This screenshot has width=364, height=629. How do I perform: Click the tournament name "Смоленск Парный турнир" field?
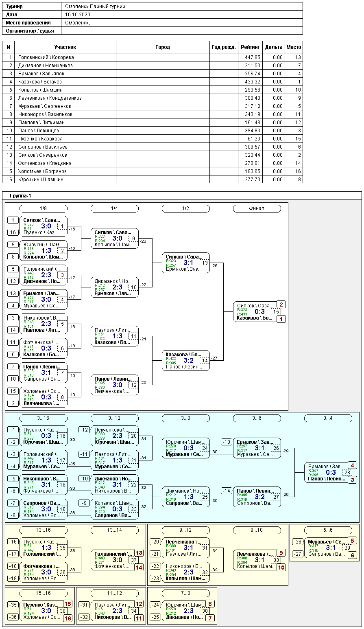pos(95,7)
